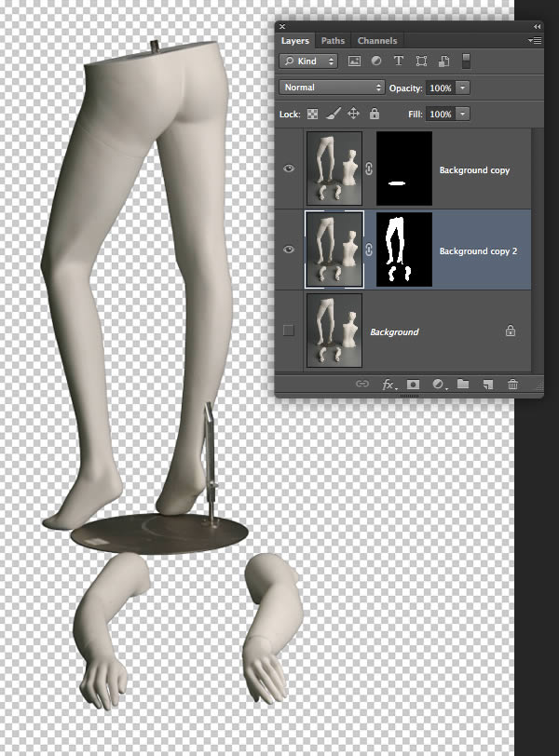Click the shape layer filter icon
This screenshot has width=559, height=756.
421,61
